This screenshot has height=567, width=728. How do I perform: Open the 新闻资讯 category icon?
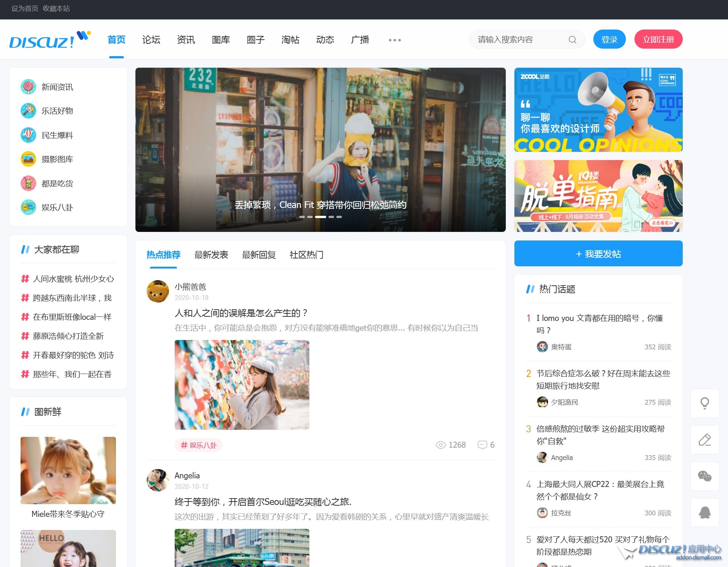click(28, 87)
